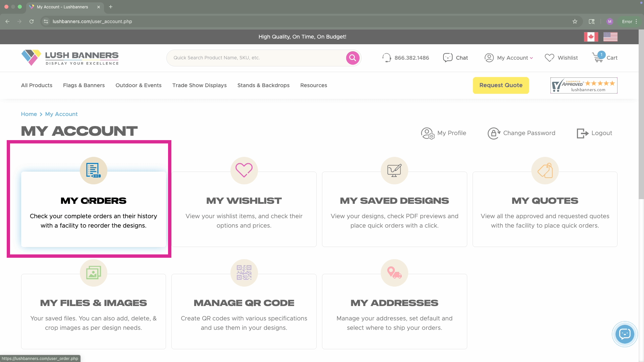
Task: Bookmark page with the star icon
Action: 575,21
